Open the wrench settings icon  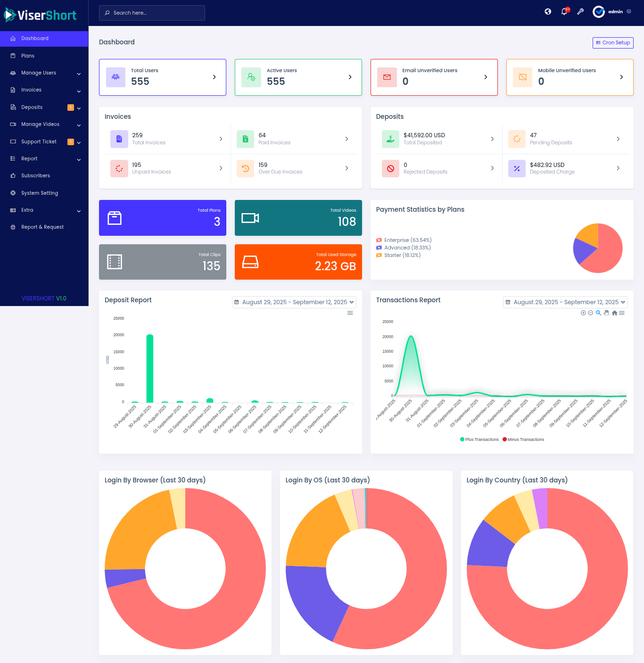pos(580,12)
